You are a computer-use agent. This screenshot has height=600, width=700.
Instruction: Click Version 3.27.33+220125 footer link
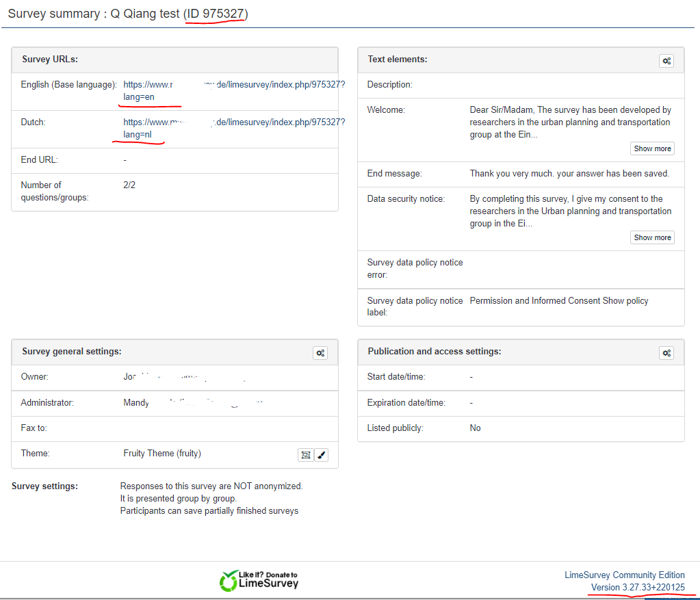pyautogui.click(x=638, y=588)
